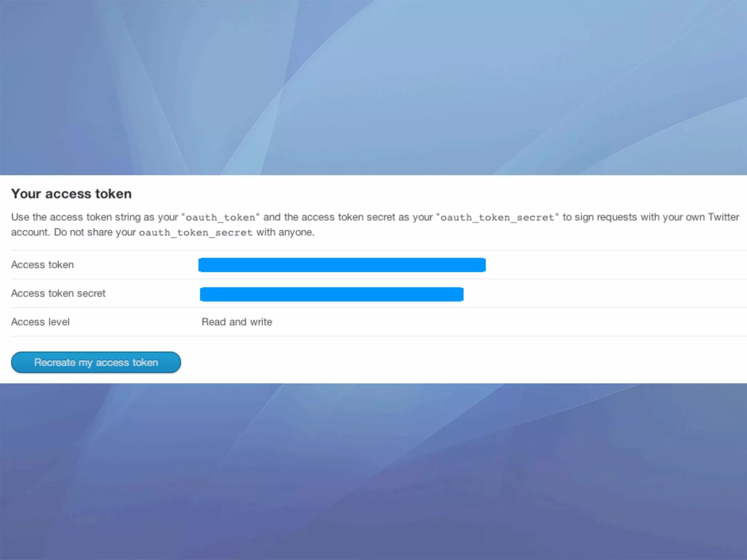The height and width of the screenshot is (560, 747).
Task: Click "to sign requests with your own" text
Action: click(x=633, y=217)
